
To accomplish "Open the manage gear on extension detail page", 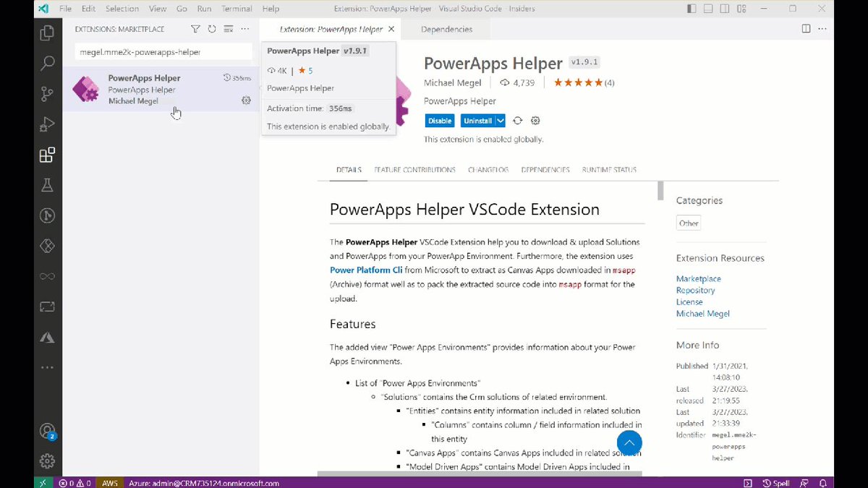I will [535, 121].
